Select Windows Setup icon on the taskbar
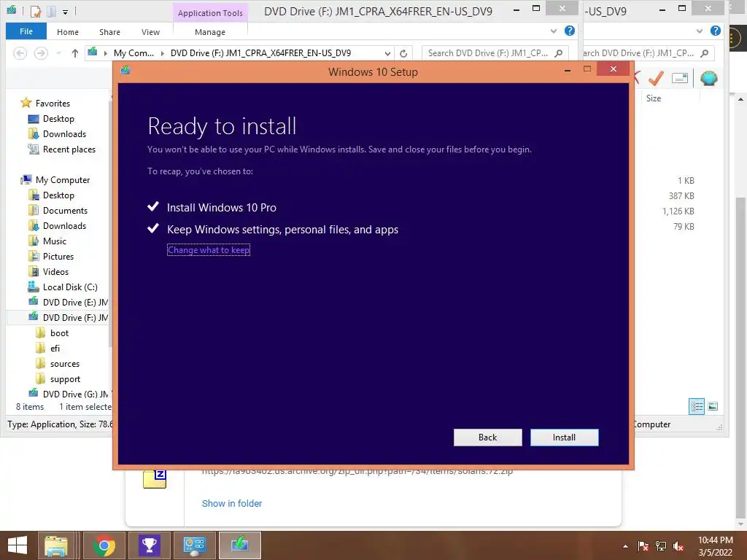This screenshot has width=747, height=560. coord(239,545)
